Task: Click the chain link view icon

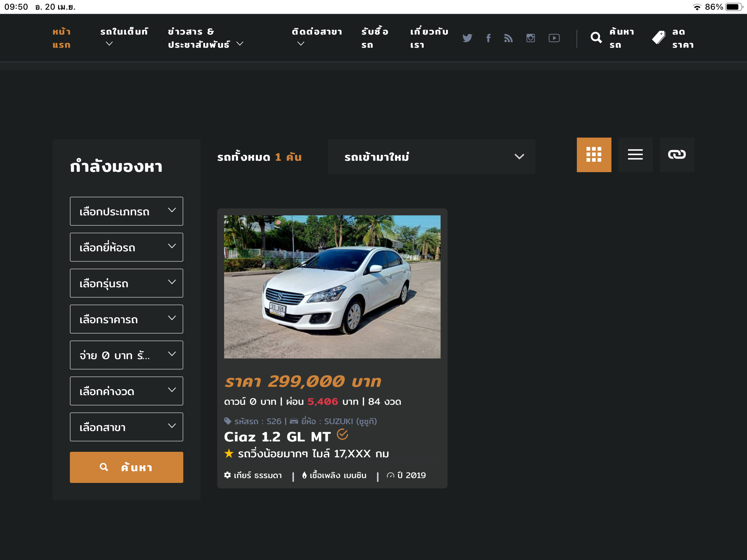Action: [x=677, y=155]
